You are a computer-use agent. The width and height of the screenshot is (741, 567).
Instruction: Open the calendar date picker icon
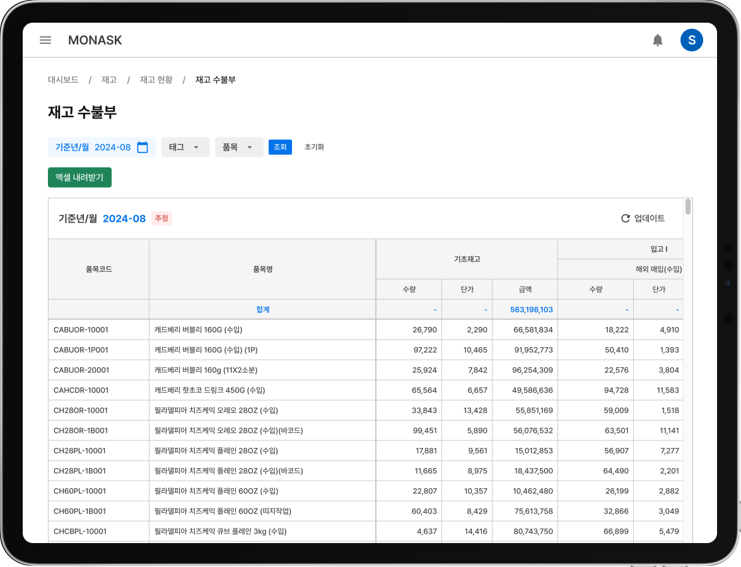[x=142, y=147]
